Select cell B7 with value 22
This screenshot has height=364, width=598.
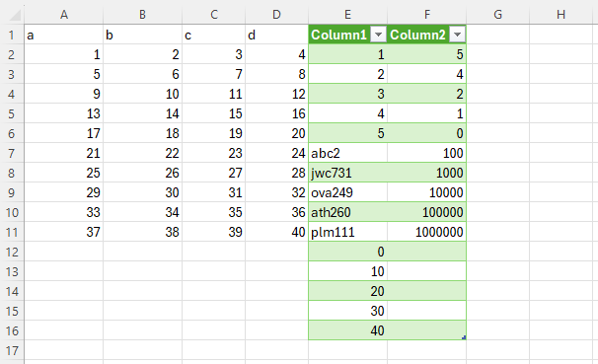143,153
